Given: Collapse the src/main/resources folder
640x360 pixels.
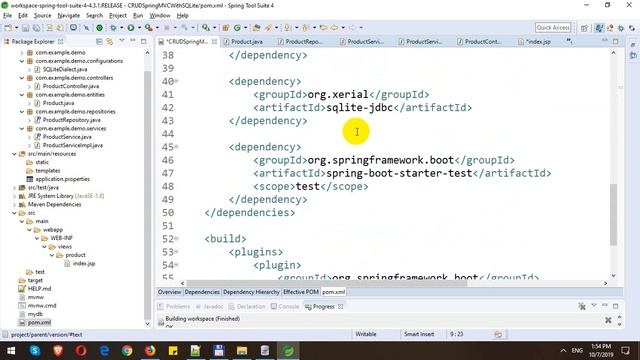Looking at the screenshot, I should [14, 154].
